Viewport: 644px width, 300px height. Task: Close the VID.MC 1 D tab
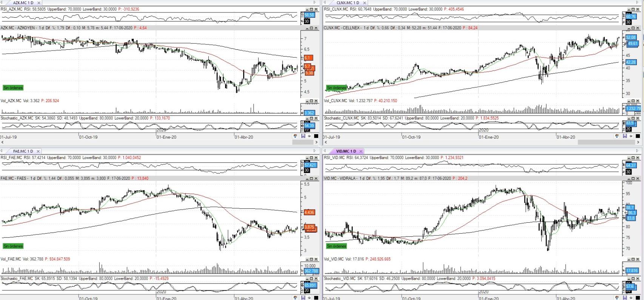tap(361, 151)
